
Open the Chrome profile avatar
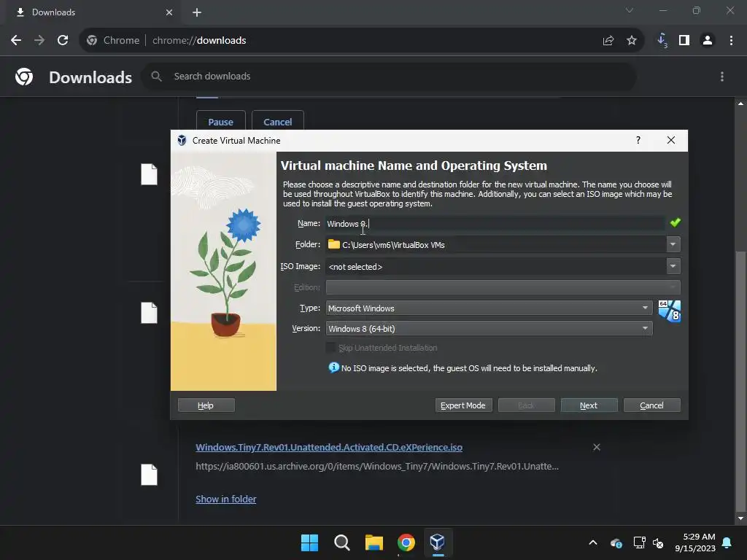[708, 41]
